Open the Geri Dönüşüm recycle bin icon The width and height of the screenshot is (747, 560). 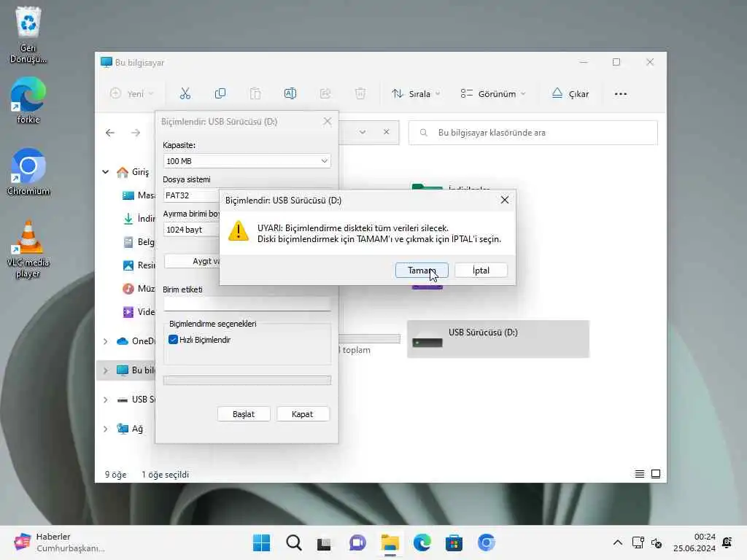(28, 34)
